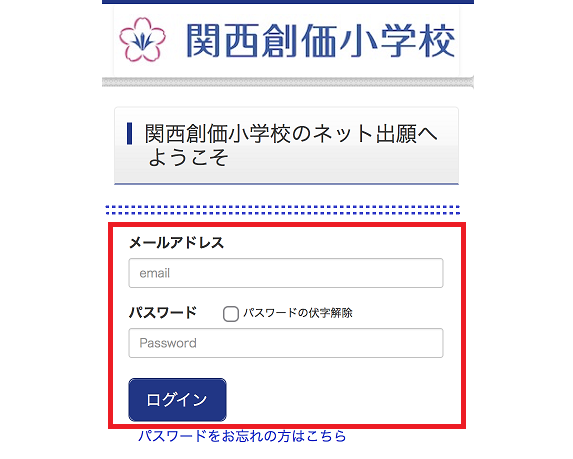Image resolution: width=573 pixels, height=459 pixels.
Task: Open the パスワードをお忘れの方はこちら link
Action: tap(242, 436)
